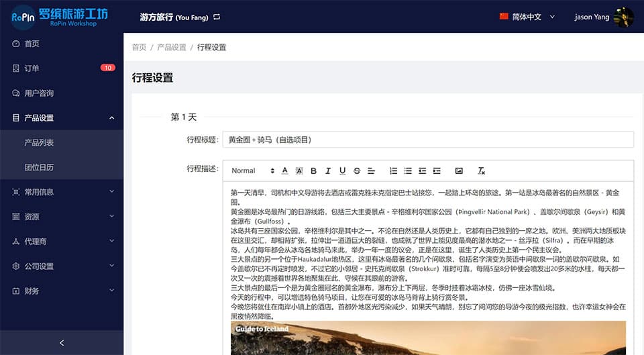The height and width of the screenshot is (355, 644).
Task: Increase the paragraph indent
Action: [437, 170]
